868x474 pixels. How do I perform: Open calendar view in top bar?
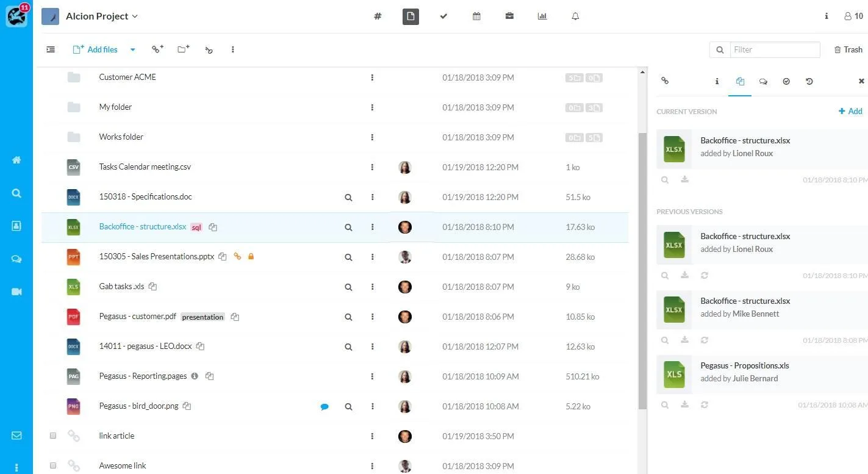pyautogui.click(x=476, y=16)
